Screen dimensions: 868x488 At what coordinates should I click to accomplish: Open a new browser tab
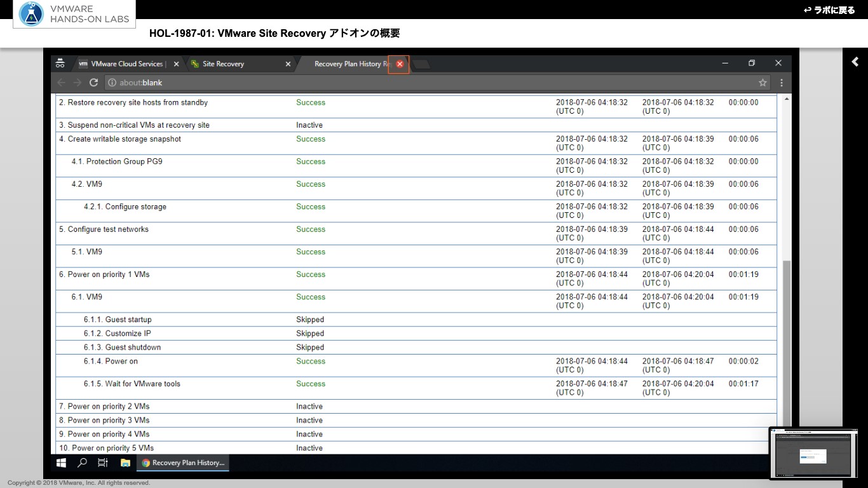click(421, 64)
